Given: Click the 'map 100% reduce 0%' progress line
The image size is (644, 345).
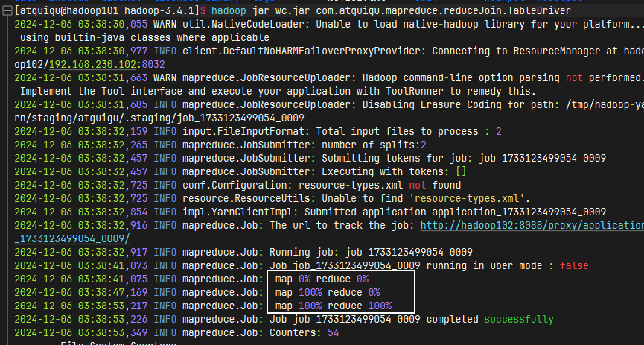Looking at the screenshot, I should 328,292.
